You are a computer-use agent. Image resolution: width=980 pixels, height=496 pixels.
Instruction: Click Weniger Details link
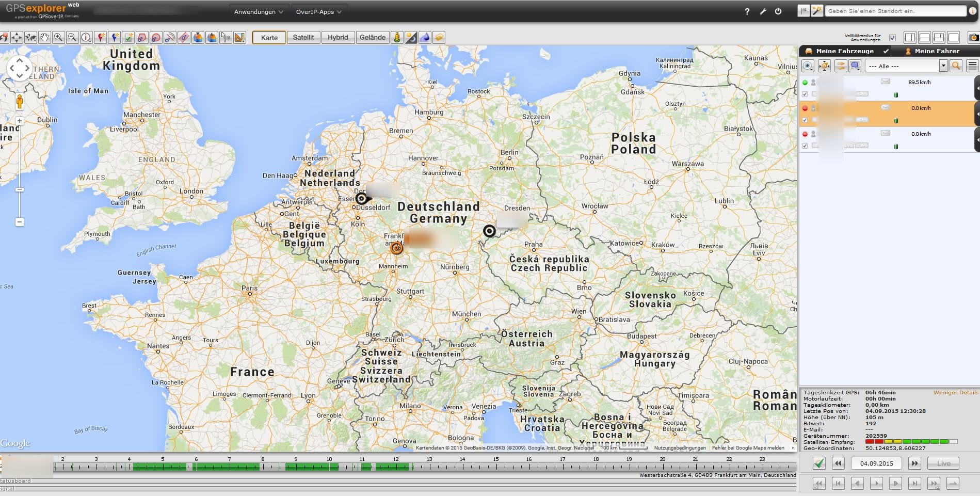pos(955,392)
